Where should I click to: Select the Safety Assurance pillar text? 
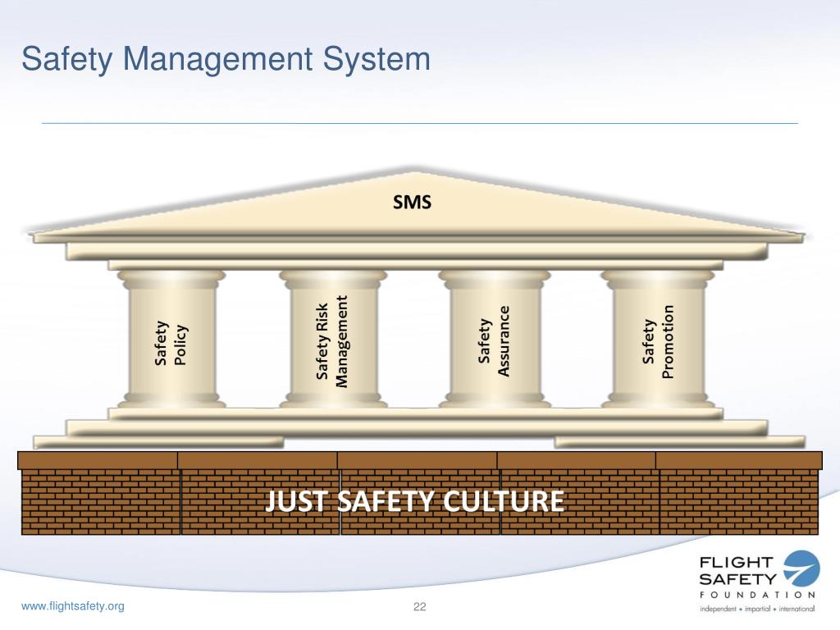click(x=493, y=341)
